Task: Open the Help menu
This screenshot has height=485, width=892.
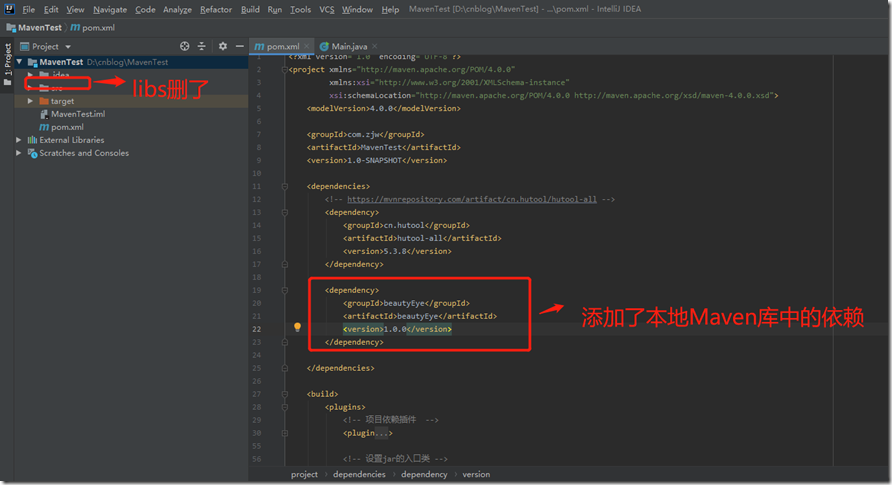Action: click(390, 9)
